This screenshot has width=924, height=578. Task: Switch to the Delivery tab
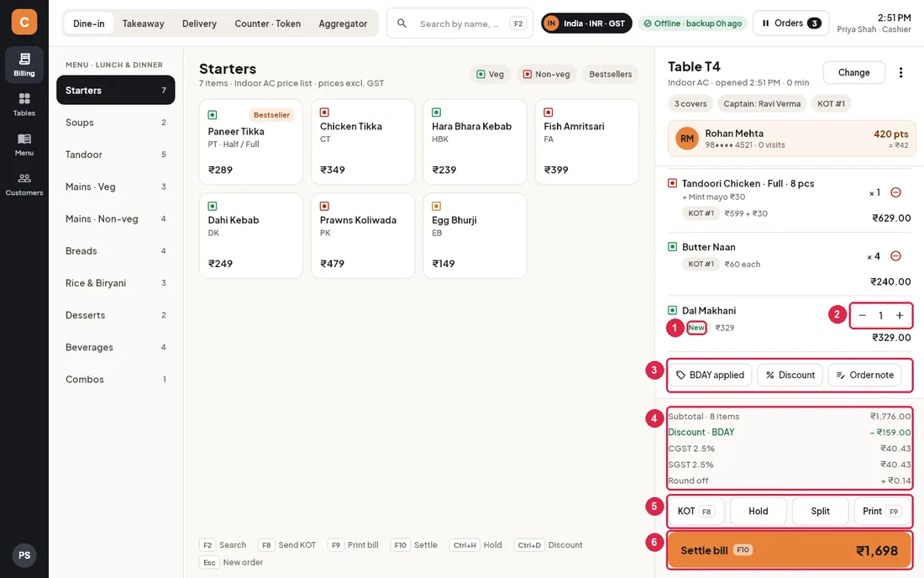[x=199, y=24]
